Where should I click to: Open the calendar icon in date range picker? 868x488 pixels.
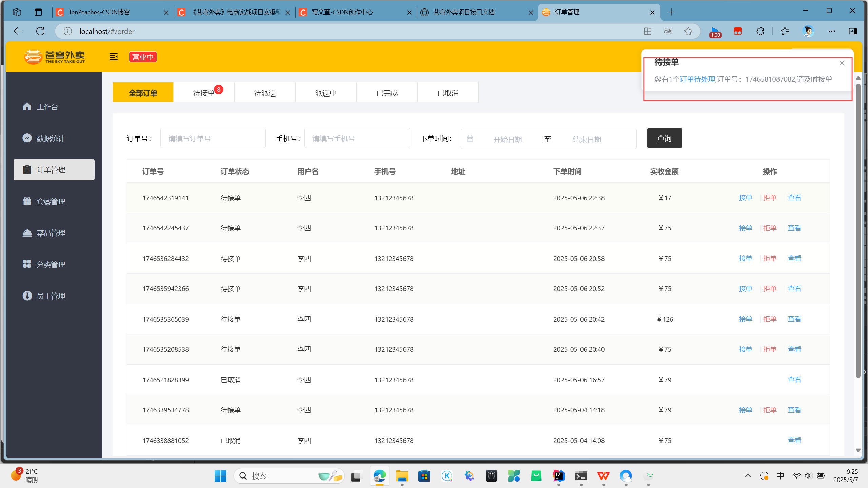click(x=470, y=139)
